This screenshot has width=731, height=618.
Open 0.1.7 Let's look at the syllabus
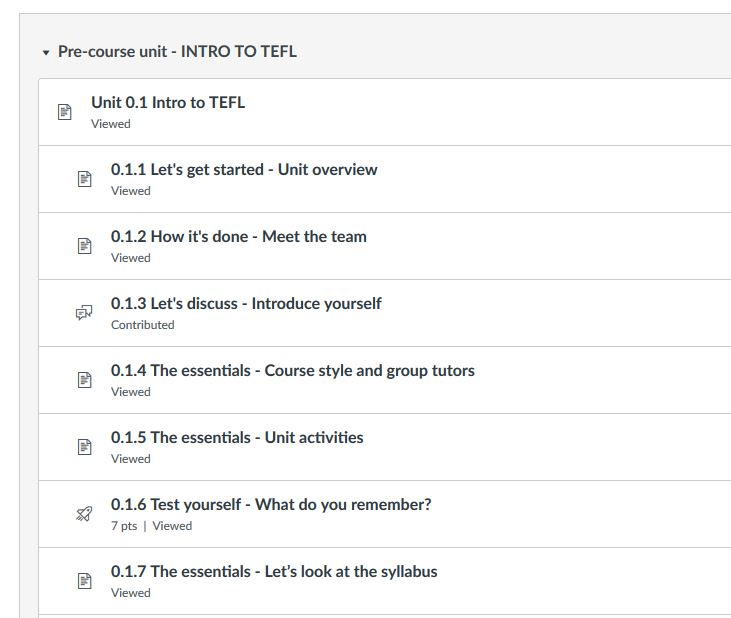274,572
